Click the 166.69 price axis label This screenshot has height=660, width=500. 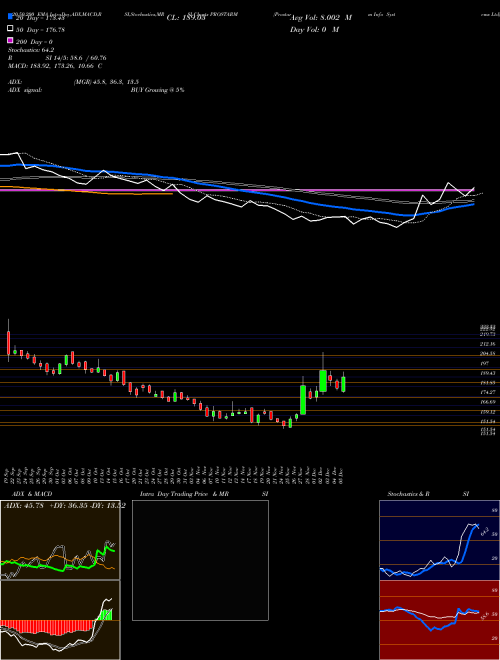487,402
